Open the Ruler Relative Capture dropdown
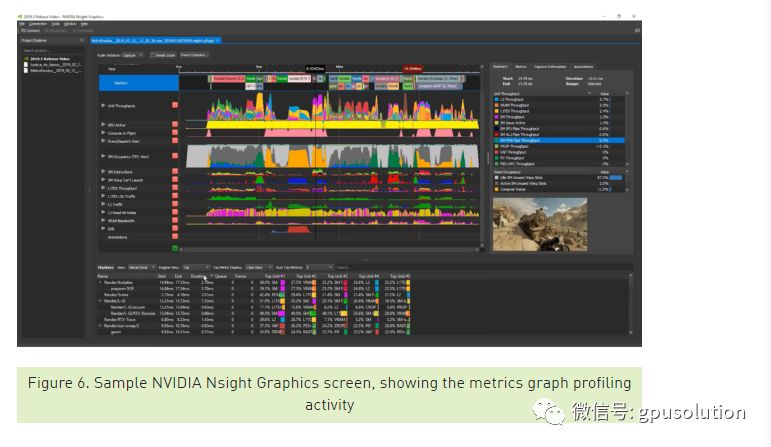The image size is (771, 447). tap(132, 55)
